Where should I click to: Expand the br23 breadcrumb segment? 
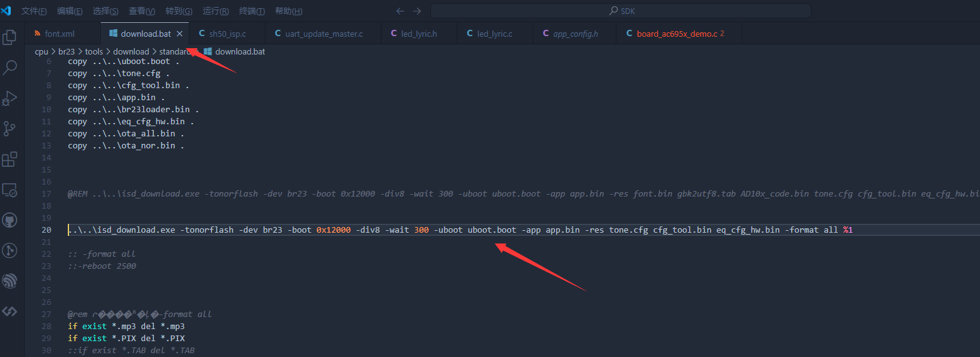tap(67, 51)
